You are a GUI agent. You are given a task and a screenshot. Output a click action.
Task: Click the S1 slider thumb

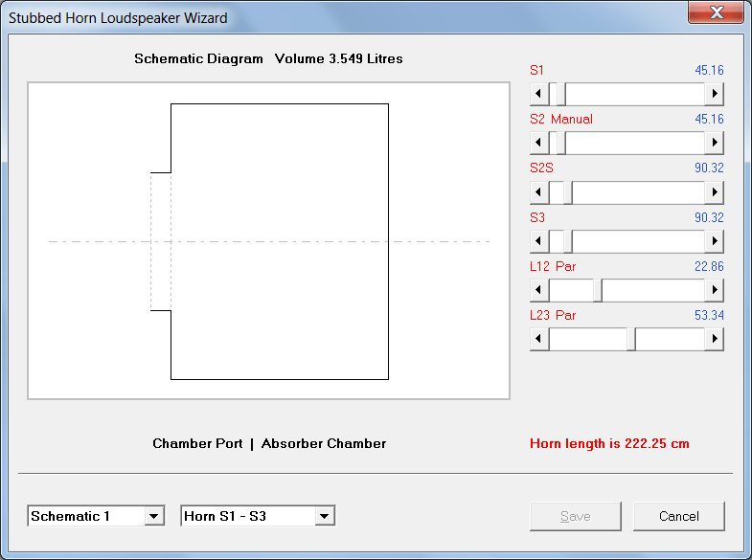561,94
